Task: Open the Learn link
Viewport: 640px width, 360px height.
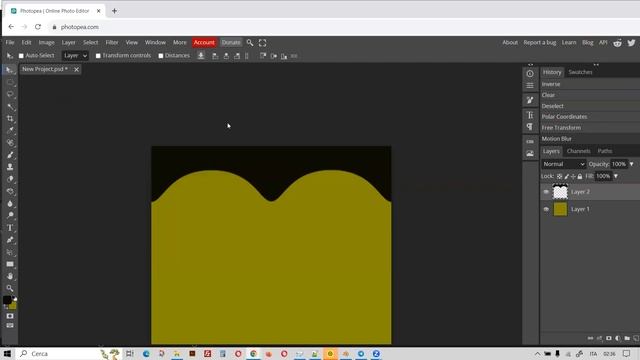Action: tap(569, 42)
